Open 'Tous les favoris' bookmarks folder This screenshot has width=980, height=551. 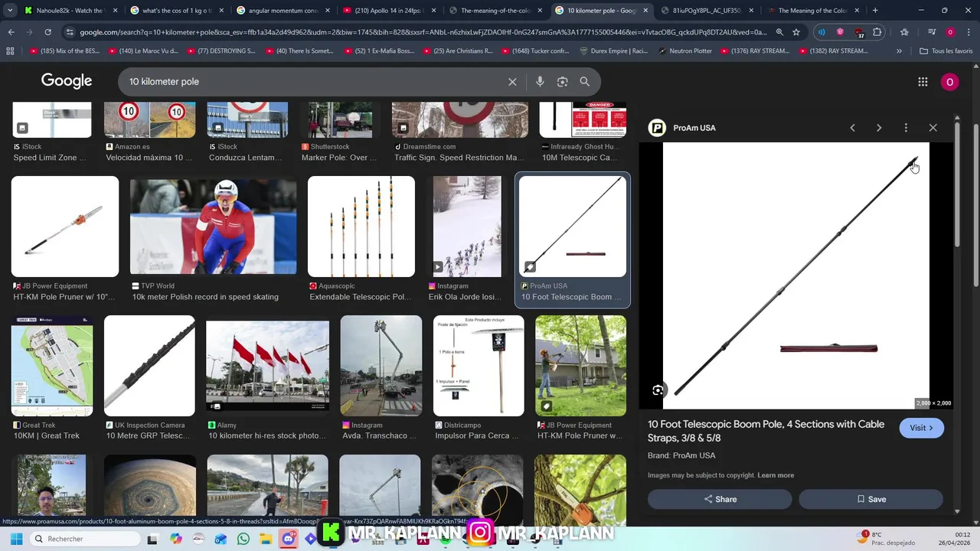946,51
